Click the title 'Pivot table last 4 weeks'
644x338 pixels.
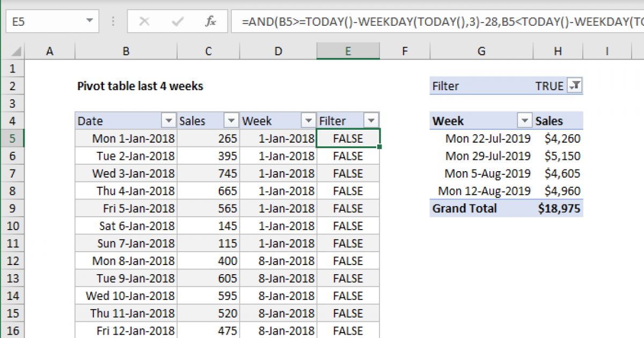pyautogui.click(x=140, y=86)
